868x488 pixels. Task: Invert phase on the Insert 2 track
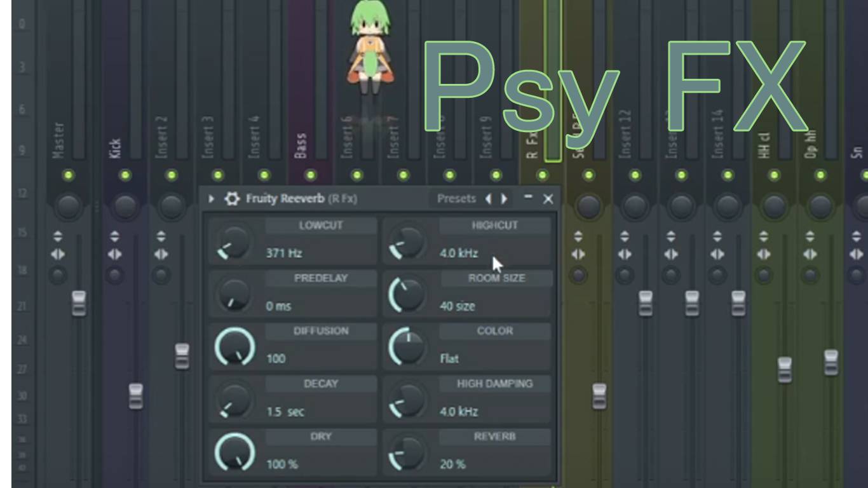coord(161,236)
